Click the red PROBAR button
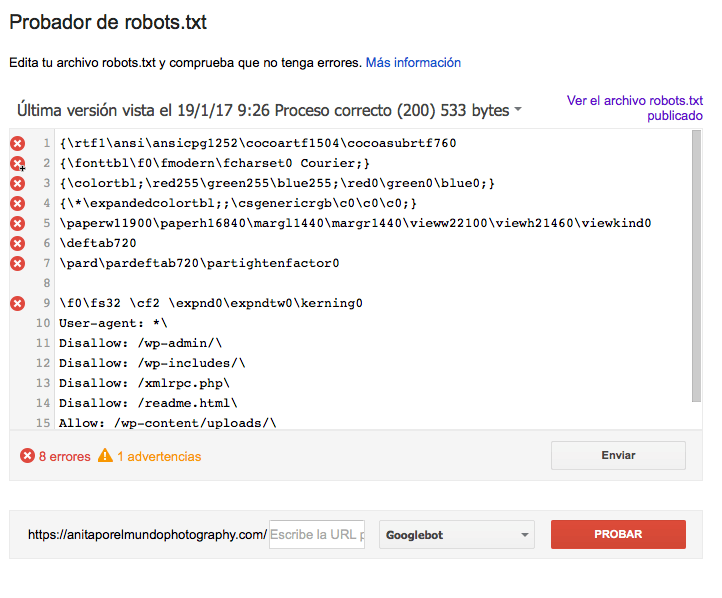 tap(618, 534)
